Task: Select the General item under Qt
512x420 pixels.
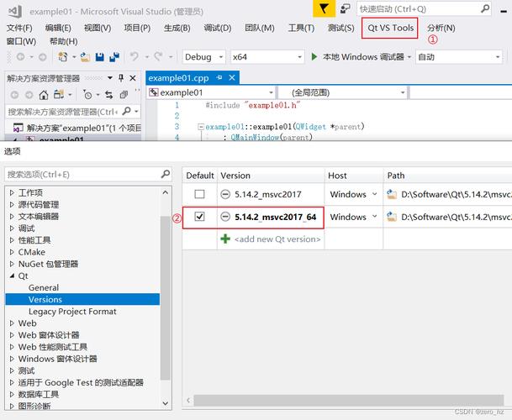Action: [44, 287]
